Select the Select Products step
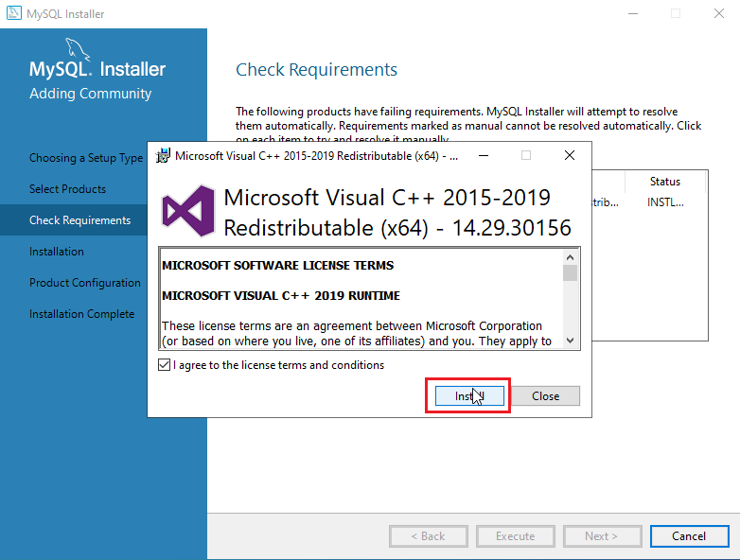 (x=67, y=188)
